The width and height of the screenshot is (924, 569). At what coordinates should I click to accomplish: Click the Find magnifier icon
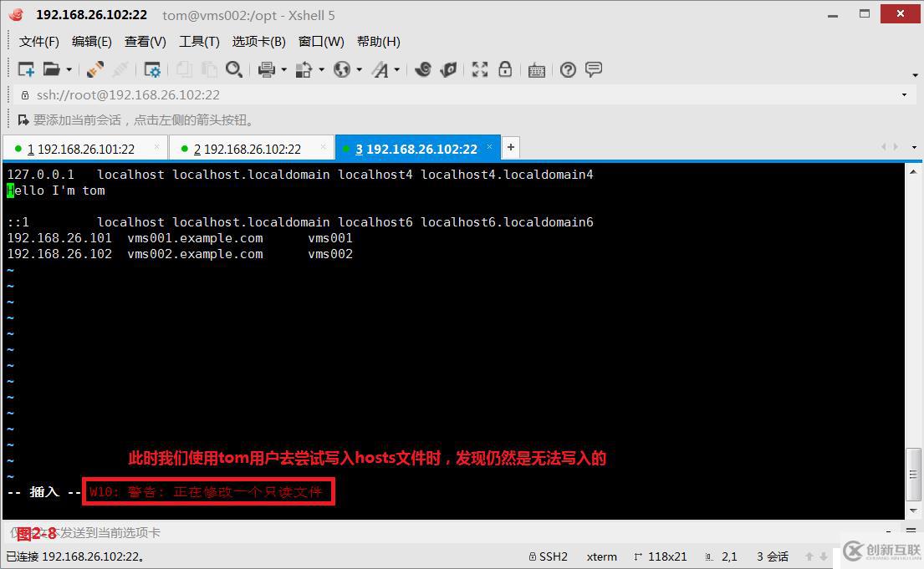234,69
